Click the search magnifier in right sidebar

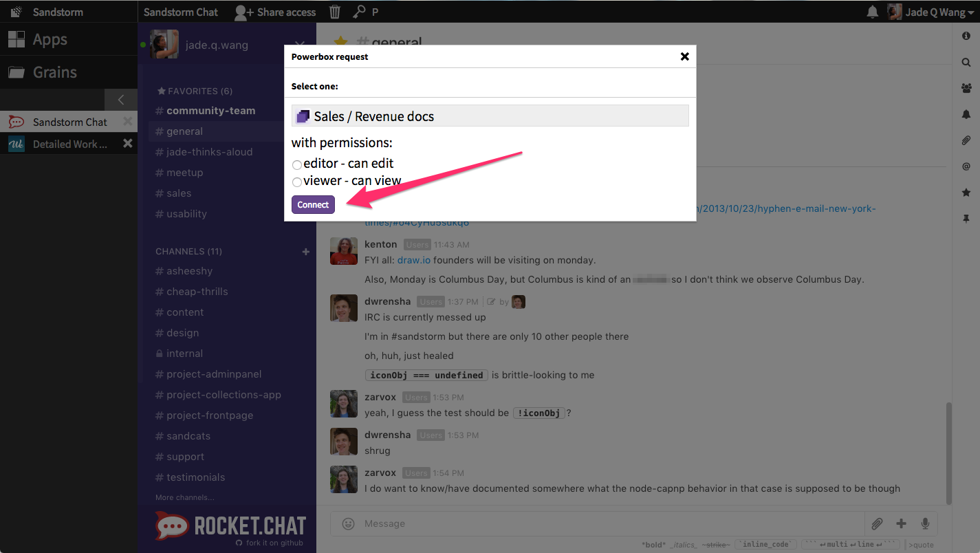(x=966, y=62)
